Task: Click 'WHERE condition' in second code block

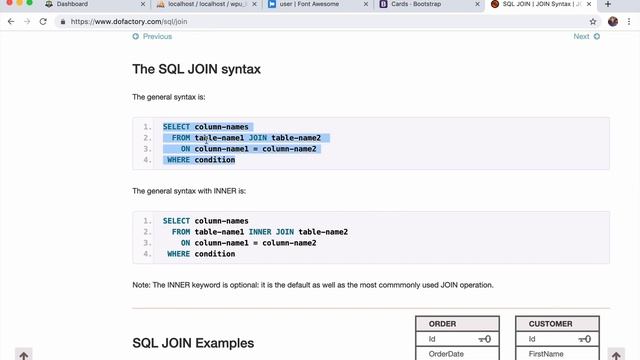Action: click(201, 254)
